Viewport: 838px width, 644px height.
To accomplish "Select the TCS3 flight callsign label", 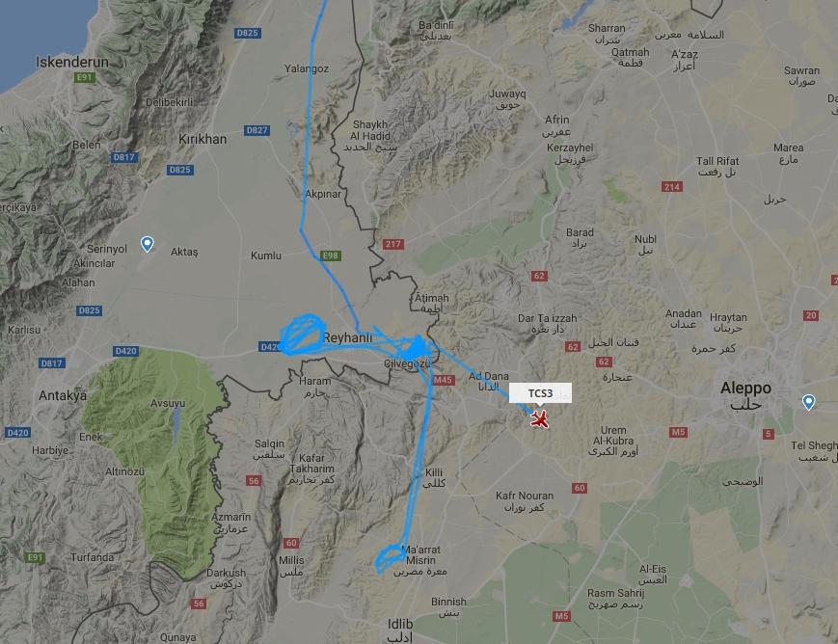I will (540, 393).
